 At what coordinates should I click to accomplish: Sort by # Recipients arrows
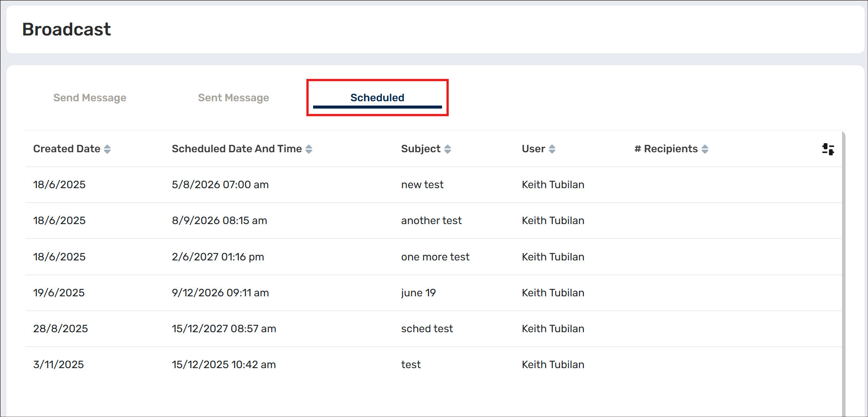tap(705, 149)
